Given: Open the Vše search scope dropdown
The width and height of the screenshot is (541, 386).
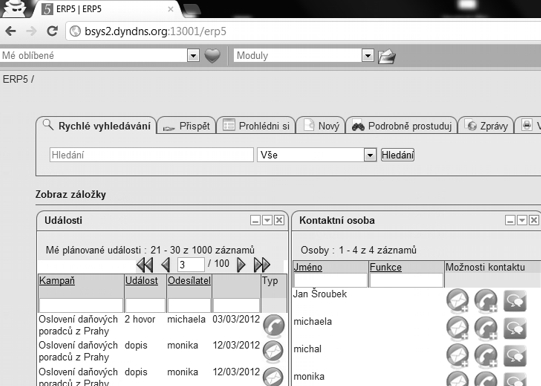Looking at the screenshot, I should click(x=370, y=155).
